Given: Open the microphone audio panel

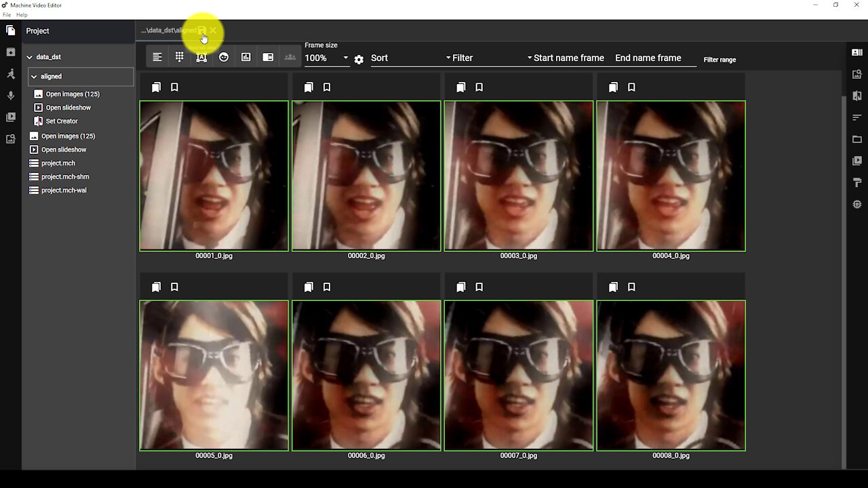Looking at the screenshot, I should coord(10,96).
